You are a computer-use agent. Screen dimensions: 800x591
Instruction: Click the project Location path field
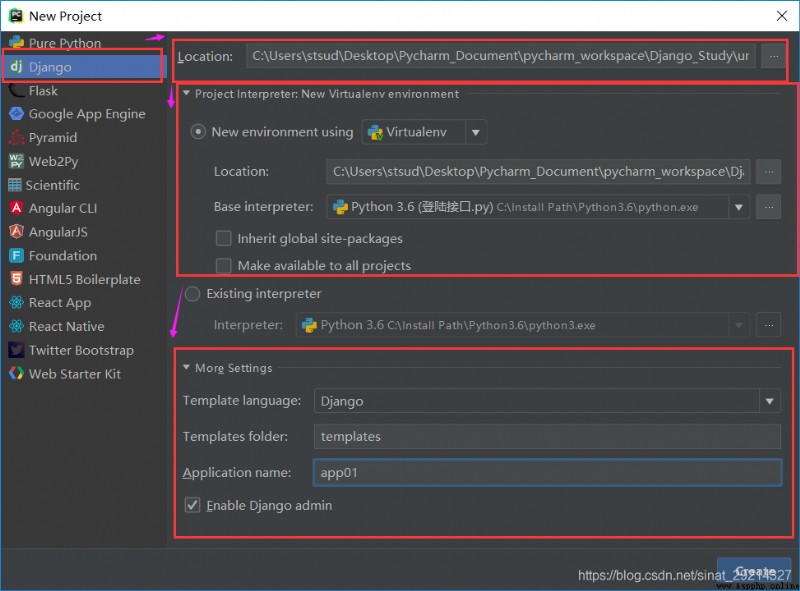click(501, 56)
